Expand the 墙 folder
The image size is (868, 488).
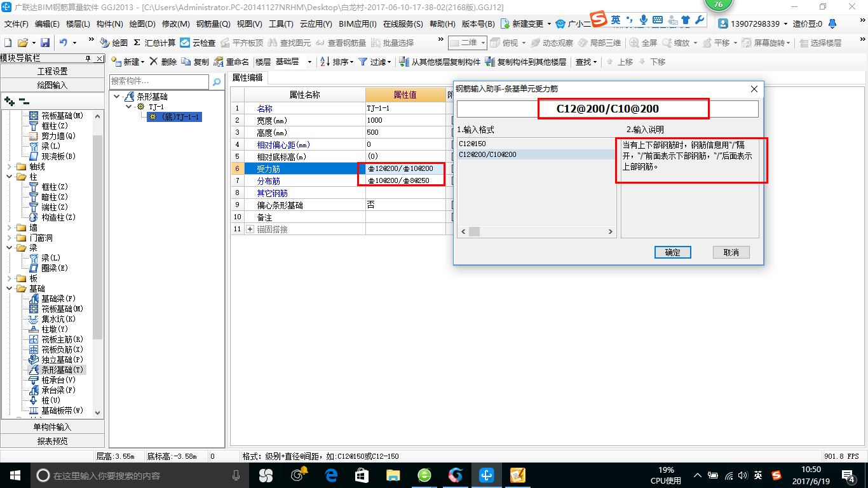9,227
